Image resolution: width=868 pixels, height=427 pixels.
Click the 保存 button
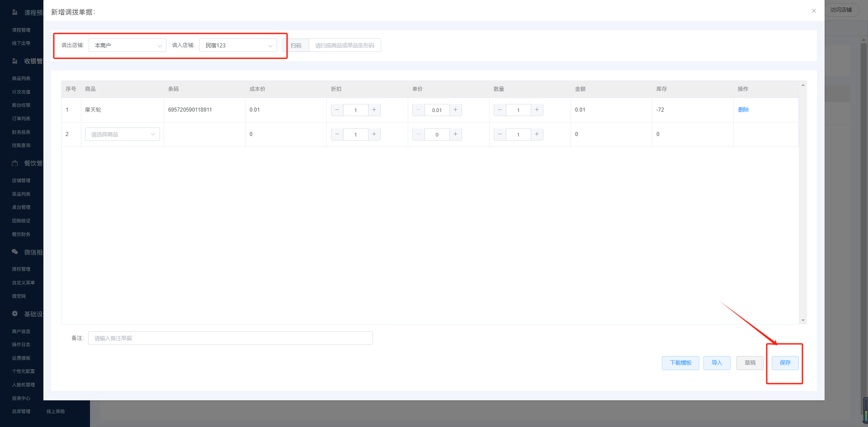pos(785,363)
